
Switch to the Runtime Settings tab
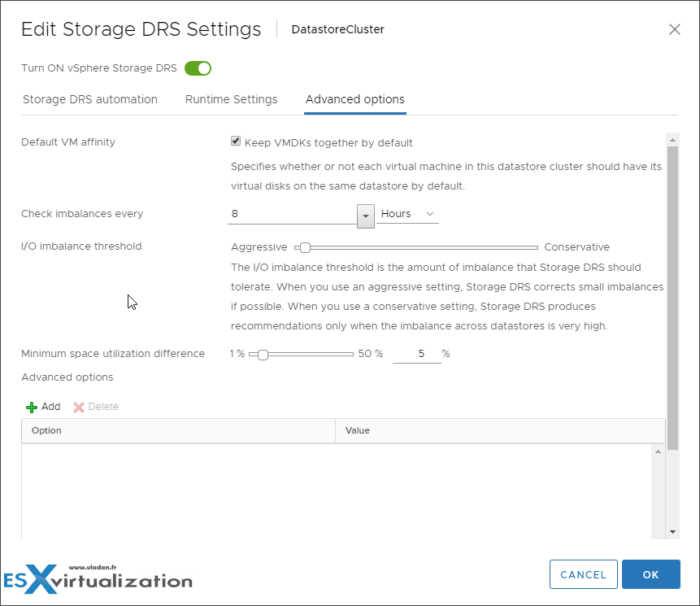[x=231, y=99]
